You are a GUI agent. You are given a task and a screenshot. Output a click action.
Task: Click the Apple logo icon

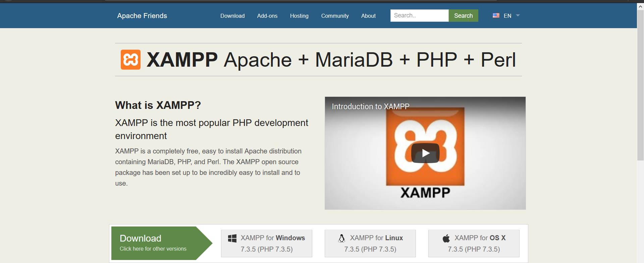446,238
